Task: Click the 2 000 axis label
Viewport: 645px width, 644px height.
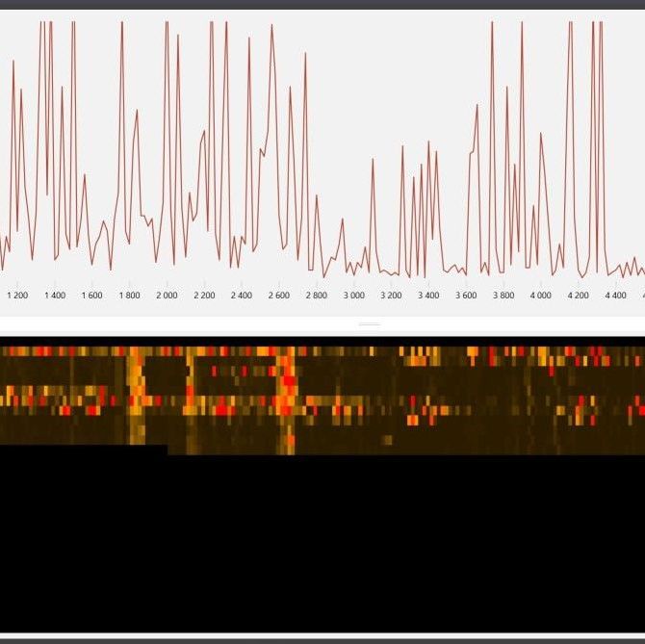Action: 167,296
